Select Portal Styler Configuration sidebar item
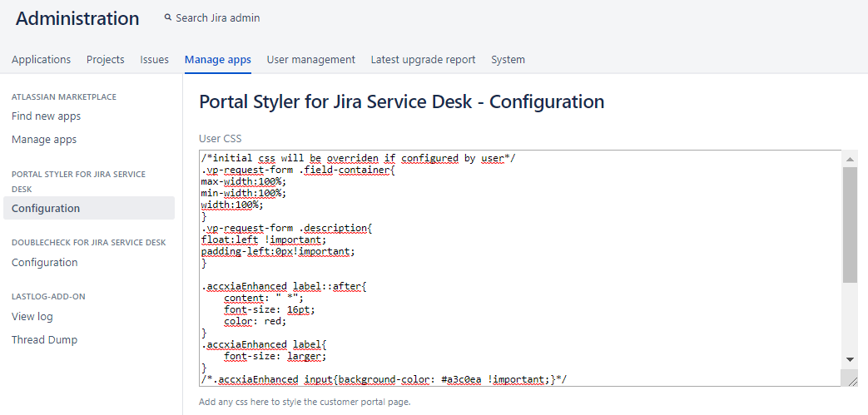 (x=89, y=208)
